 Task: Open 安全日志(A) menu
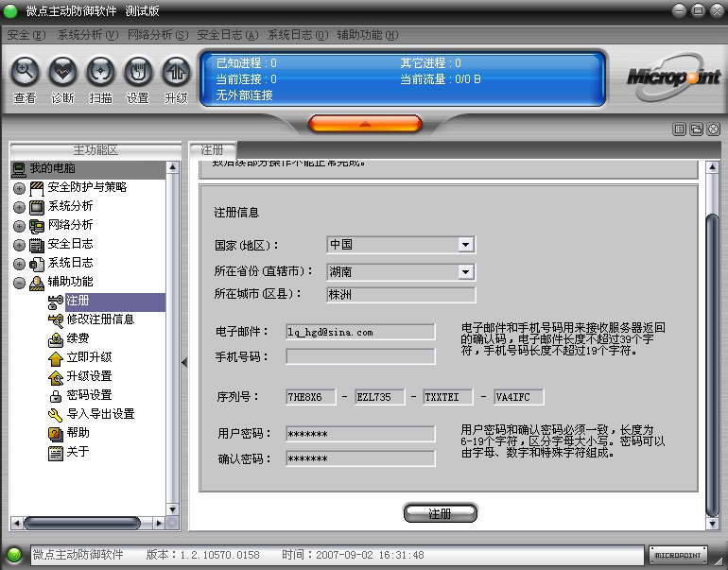(228, 35)
